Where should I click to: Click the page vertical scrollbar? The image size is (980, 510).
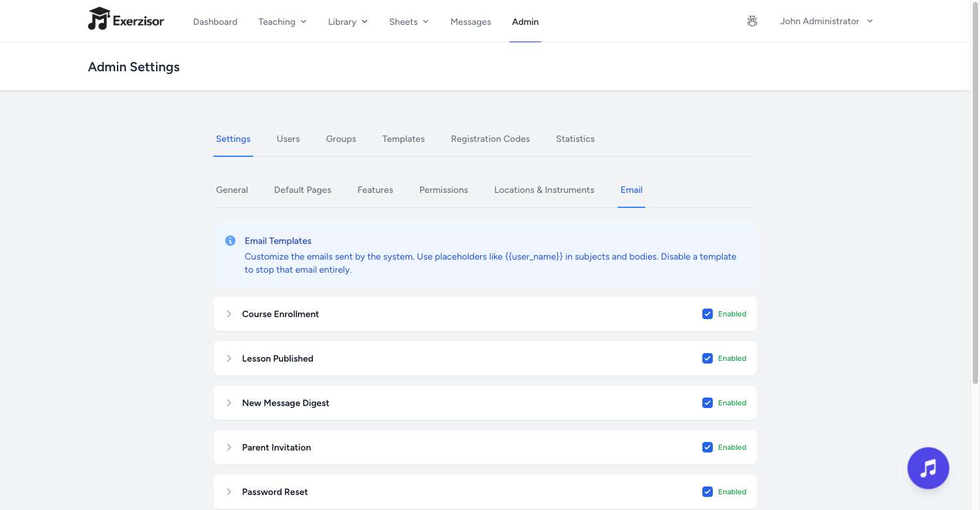[975, 192]
